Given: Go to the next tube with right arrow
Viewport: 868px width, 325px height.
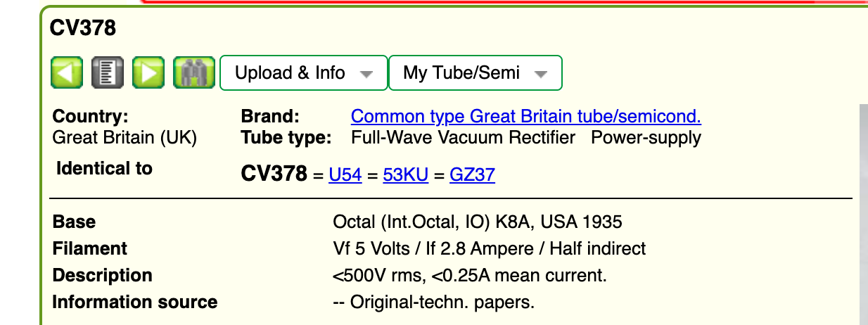Looking at the screenshot, I should pyautogui.click(x=148, y=73).
